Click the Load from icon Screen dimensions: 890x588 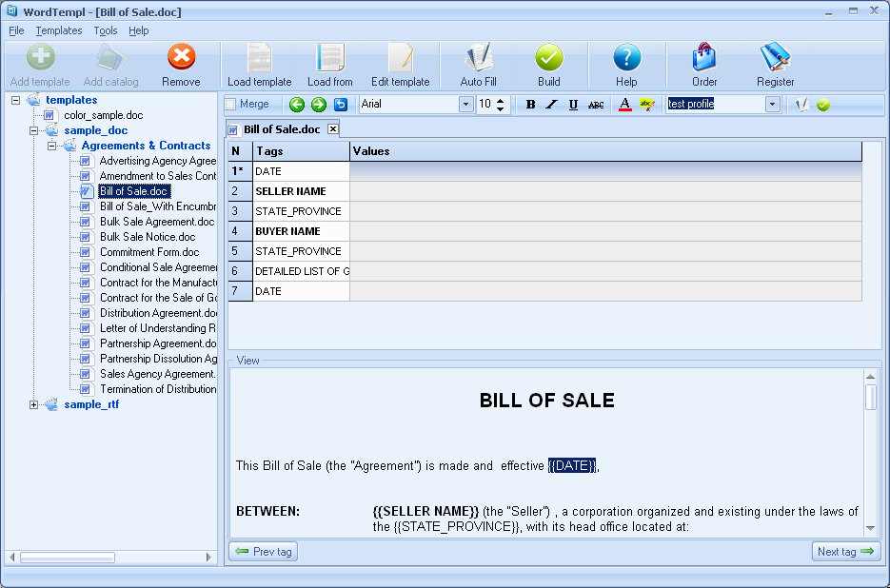(x=330, y=59)
